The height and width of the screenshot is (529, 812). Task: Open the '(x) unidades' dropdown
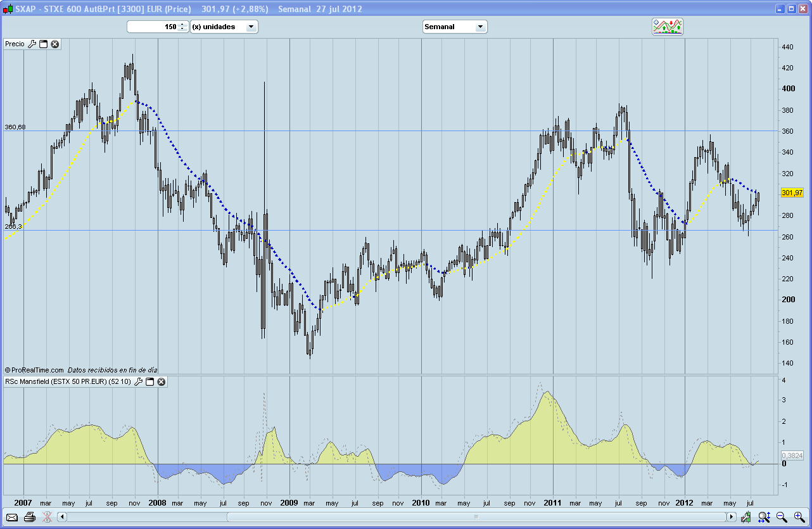point(251,27)
